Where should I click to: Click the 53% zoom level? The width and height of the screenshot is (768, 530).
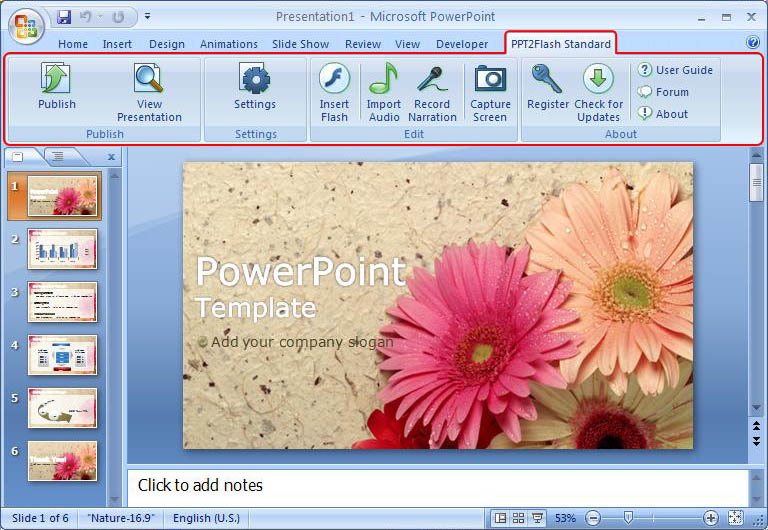point(565,518)
